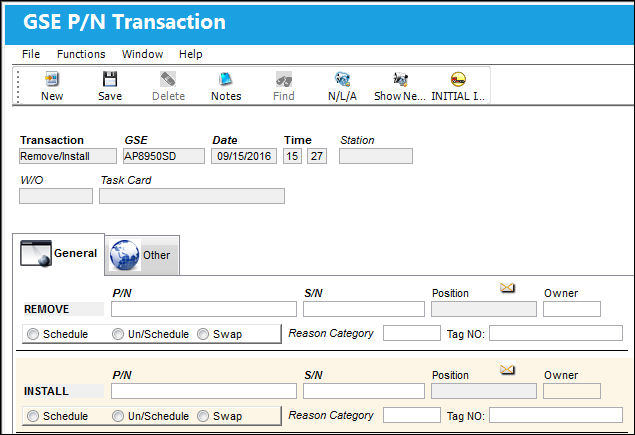Click the Delete eraser icon
The height and width of the screenshot is (435, 635).
coord(168,79)
